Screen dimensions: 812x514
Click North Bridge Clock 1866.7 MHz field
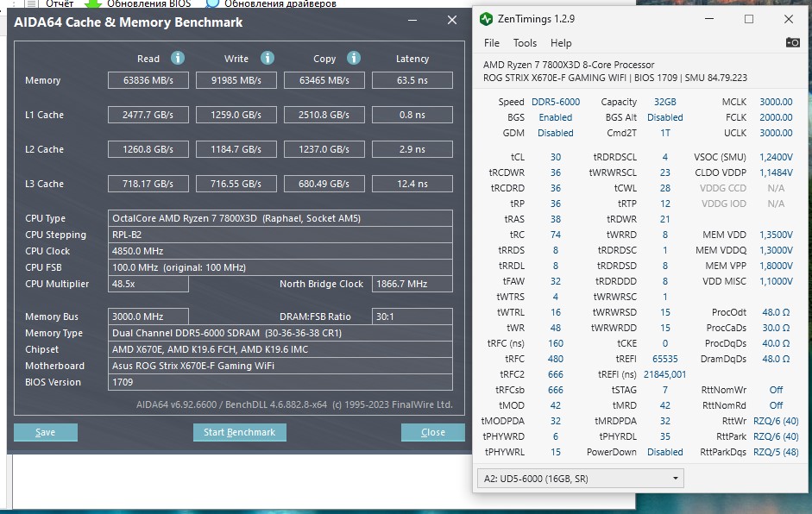click(412, 284)
